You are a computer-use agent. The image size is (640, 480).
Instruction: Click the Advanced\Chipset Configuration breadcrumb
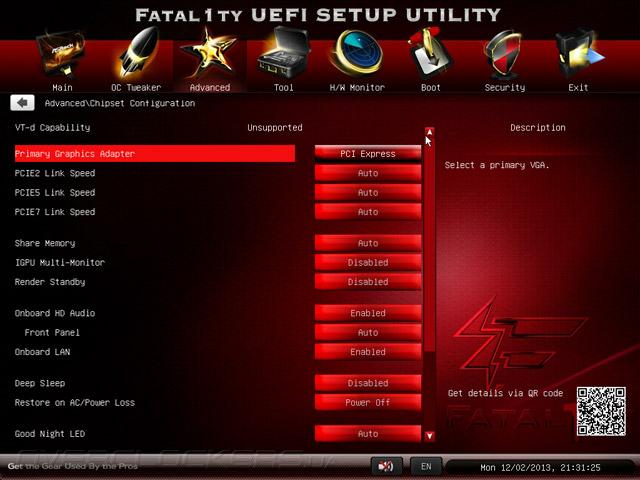coord(120,103)
